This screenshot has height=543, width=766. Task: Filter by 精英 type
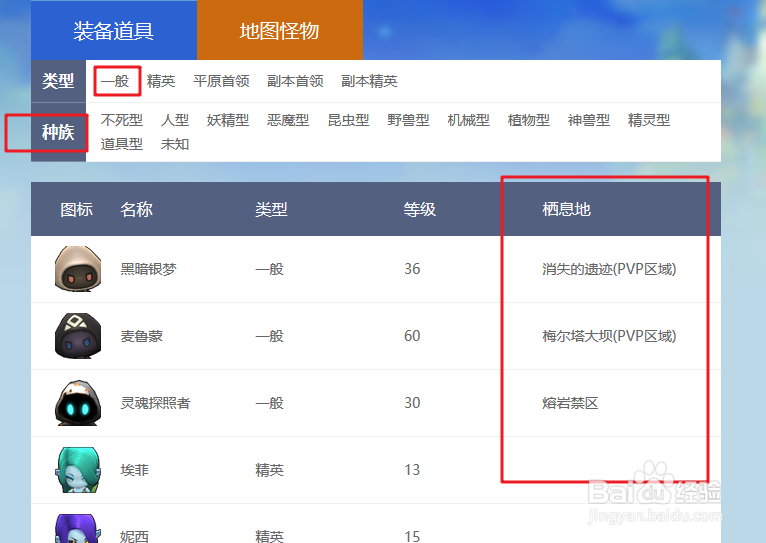point(161,81)
